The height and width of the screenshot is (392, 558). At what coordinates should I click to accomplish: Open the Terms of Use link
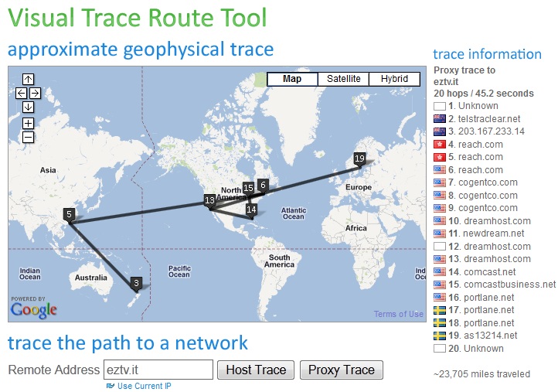(x=398, y=314)
